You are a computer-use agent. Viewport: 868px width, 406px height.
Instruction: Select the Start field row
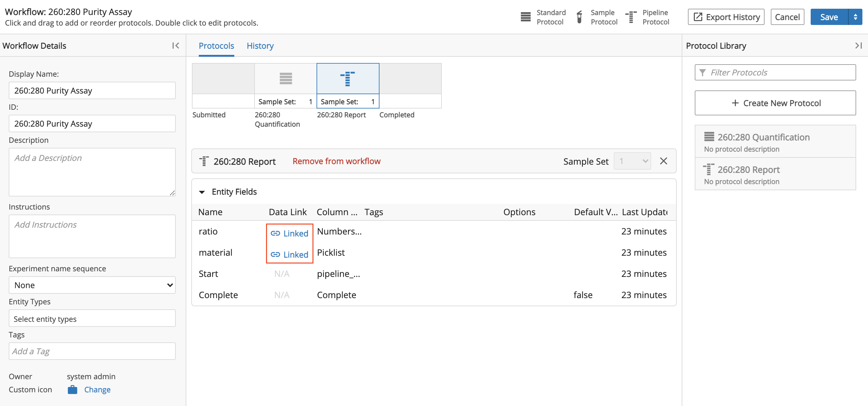click(434, 274)
